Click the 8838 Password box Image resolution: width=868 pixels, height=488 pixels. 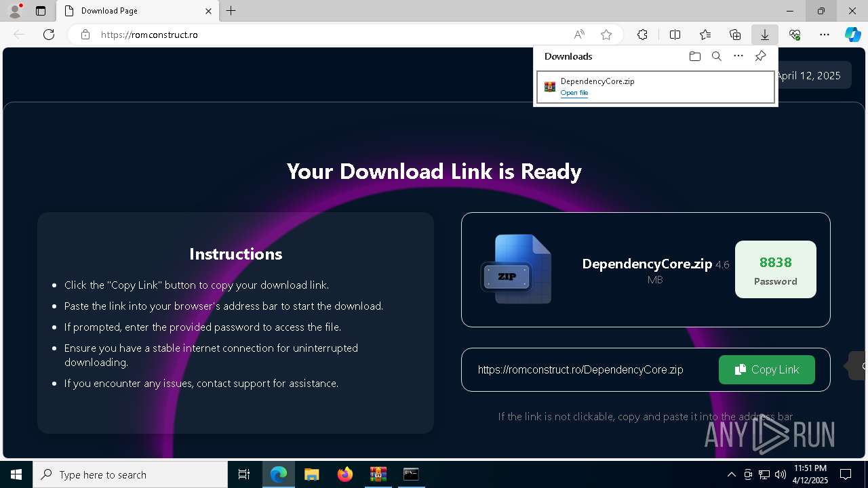coord(776,269)
